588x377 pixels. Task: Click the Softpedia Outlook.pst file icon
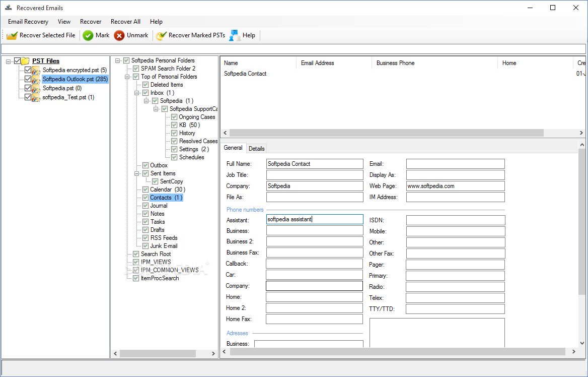coord(36,79)
